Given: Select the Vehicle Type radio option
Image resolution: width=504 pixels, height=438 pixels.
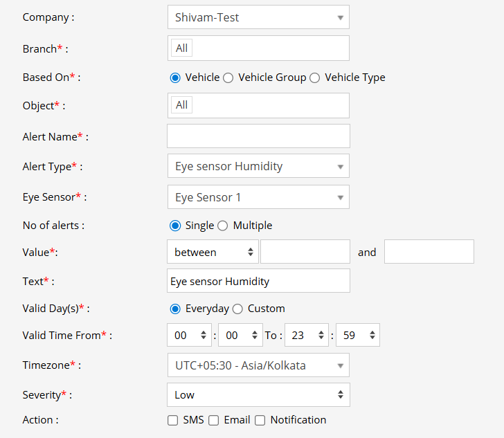Looking at the screenshot, I should tap(315, 77).
